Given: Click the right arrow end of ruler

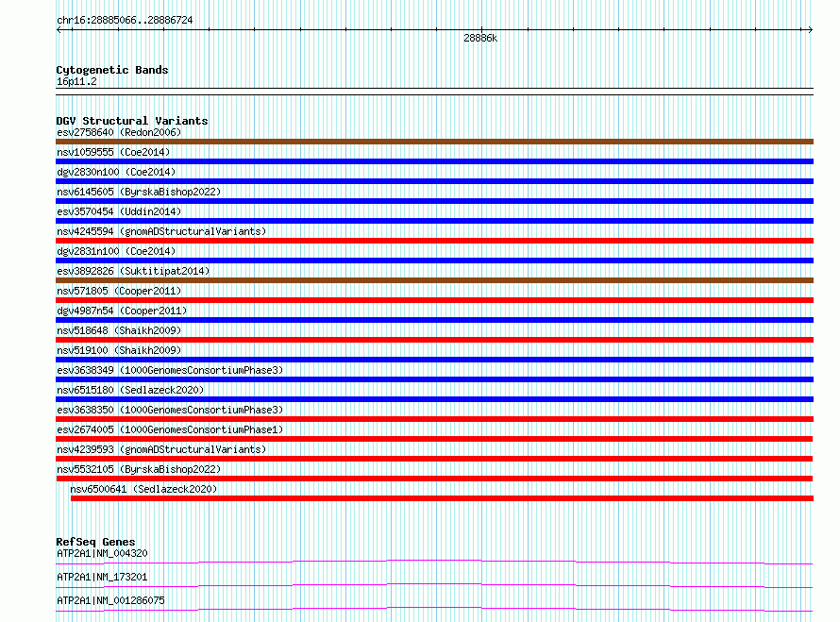Looking at the screenshot, I should (x=810, y=30).
